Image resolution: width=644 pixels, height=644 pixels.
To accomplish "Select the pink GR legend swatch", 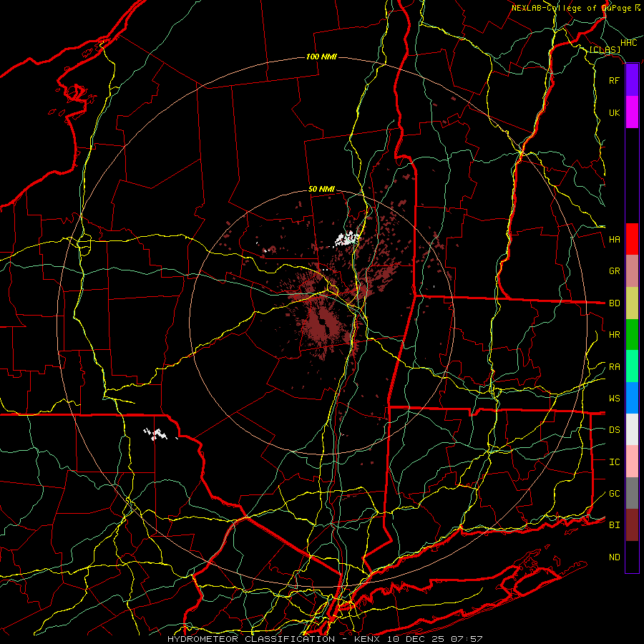I will pos(632,271).
